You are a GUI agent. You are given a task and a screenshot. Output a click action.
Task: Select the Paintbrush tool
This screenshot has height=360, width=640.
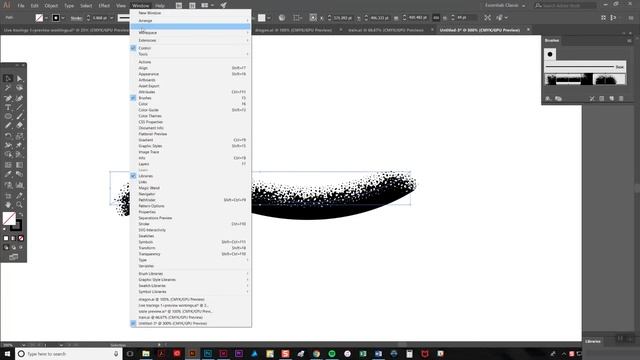point(20,116)
